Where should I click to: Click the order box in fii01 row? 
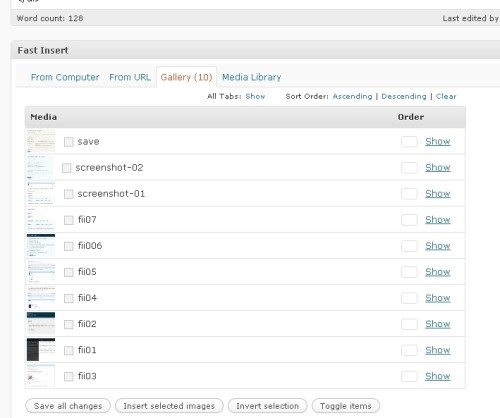tap(409, 350)
